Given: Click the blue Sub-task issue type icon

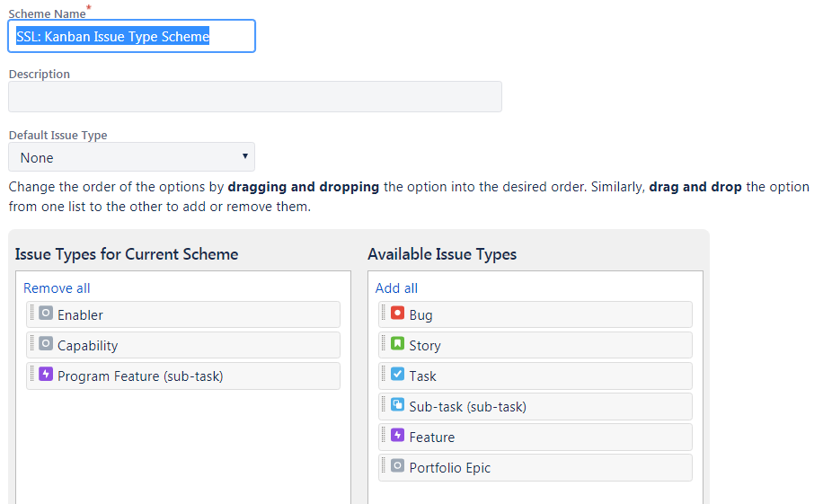Looking at the screenshot, I should pyautogui.click(x=398, y=405).
